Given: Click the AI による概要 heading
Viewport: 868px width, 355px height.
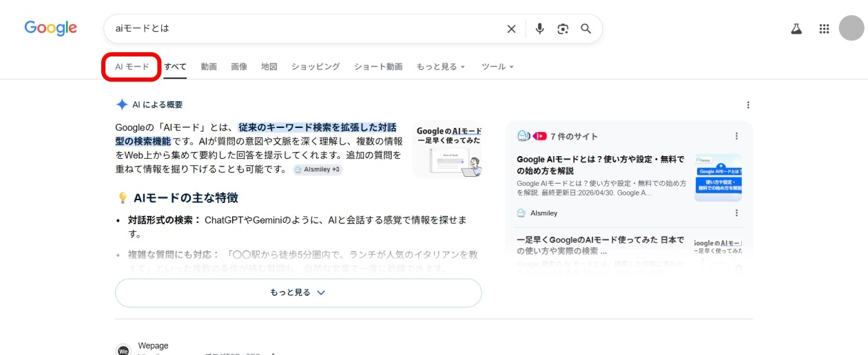Looking at the screenshot, I should 157,105.
